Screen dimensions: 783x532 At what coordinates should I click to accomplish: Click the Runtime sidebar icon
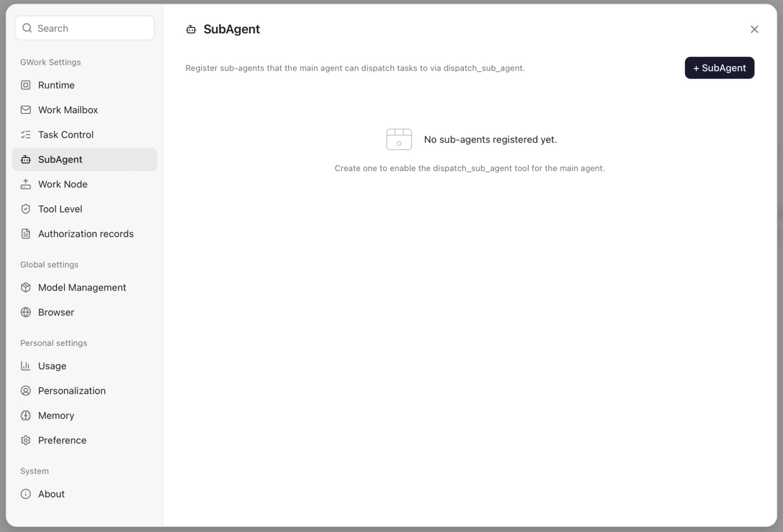click(x=26, y=85)
